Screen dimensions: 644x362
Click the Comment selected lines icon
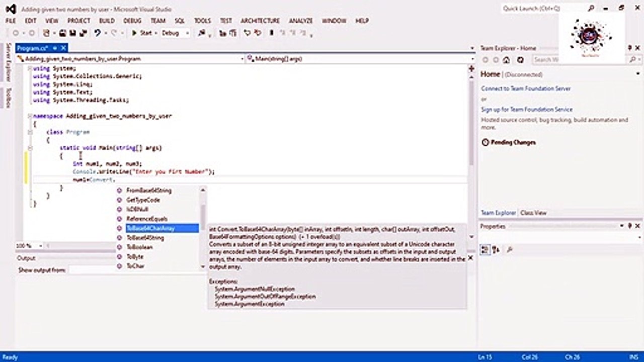[x=247, y=33]
